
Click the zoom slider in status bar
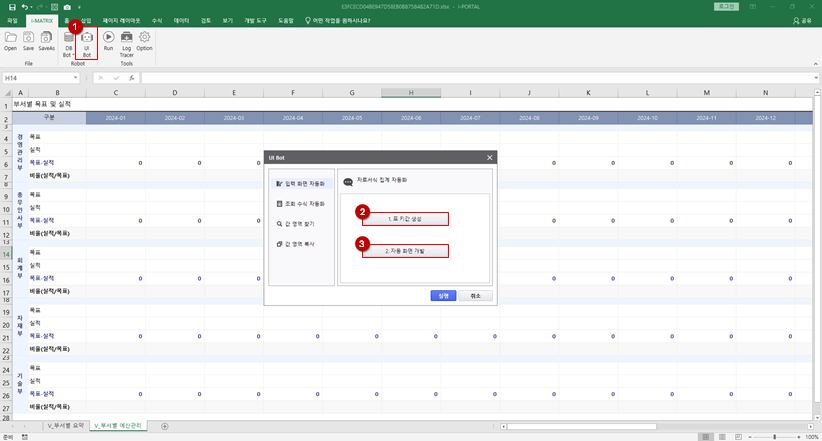pyautogui.click(x=774, y=437)
